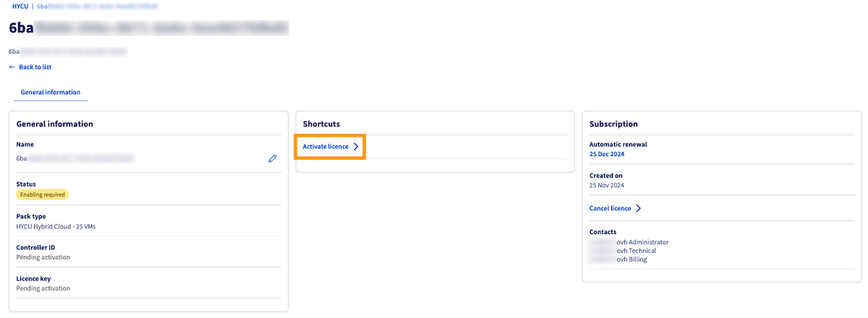The width and height of the screenshot is (868, 318).
Task: Click the Enabling required status badge
Action: click(43, 194)
